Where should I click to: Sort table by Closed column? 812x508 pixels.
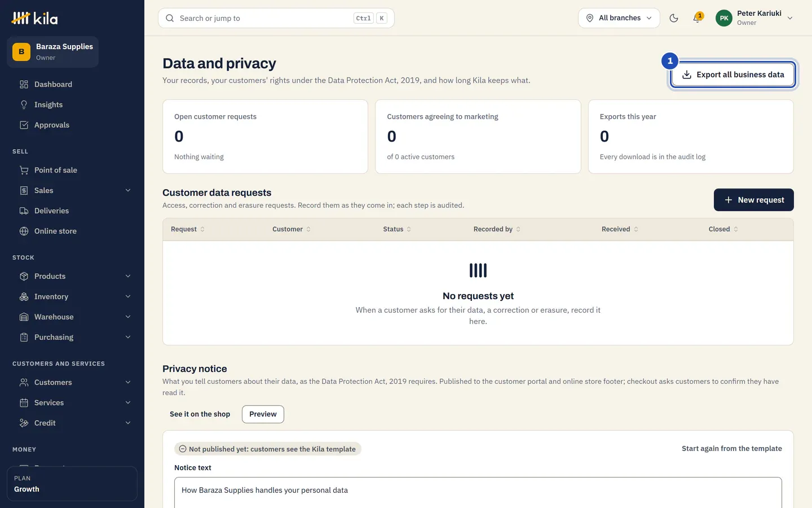click(723, 229)
